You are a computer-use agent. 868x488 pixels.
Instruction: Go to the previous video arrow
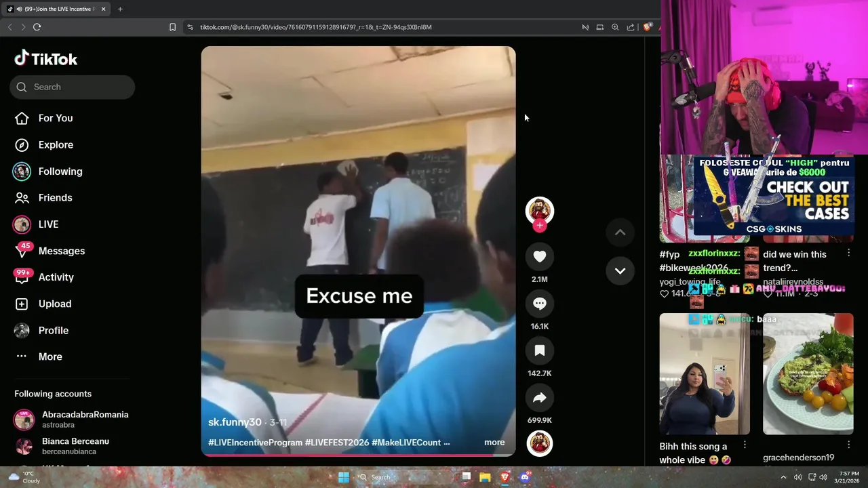click(x=620, y=232)
